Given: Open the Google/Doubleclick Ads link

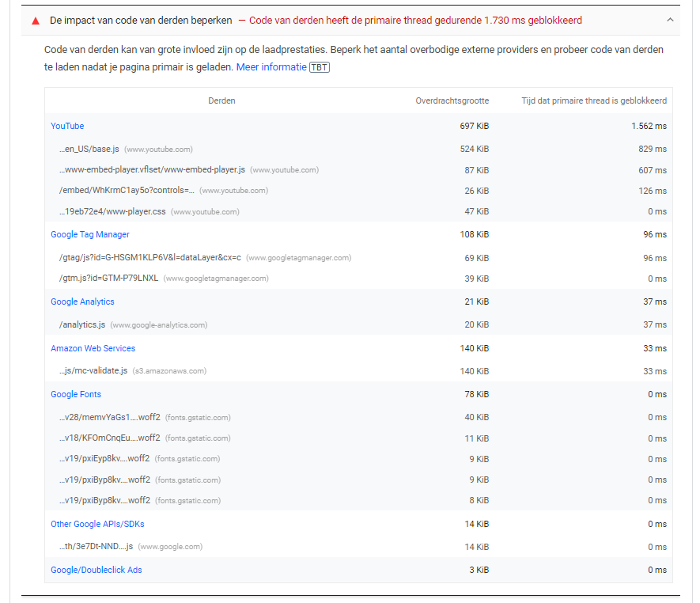Looking at the screenshot, I should click(x=96, y=570).
